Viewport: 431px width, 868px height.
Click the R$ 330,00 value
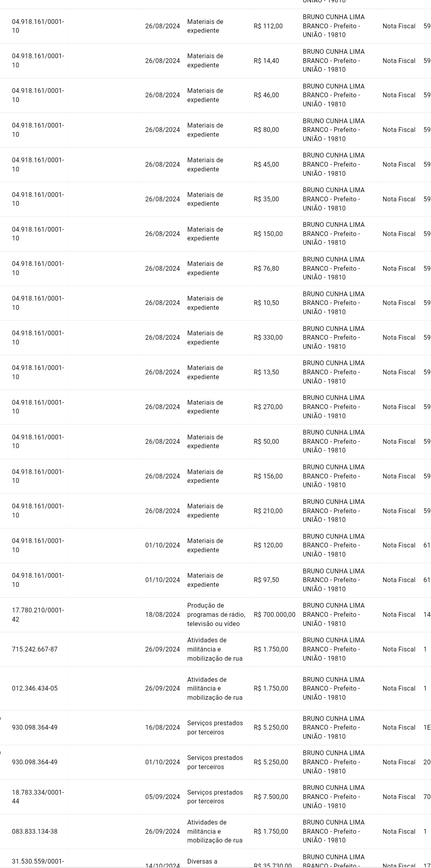(x=268, y=337)
